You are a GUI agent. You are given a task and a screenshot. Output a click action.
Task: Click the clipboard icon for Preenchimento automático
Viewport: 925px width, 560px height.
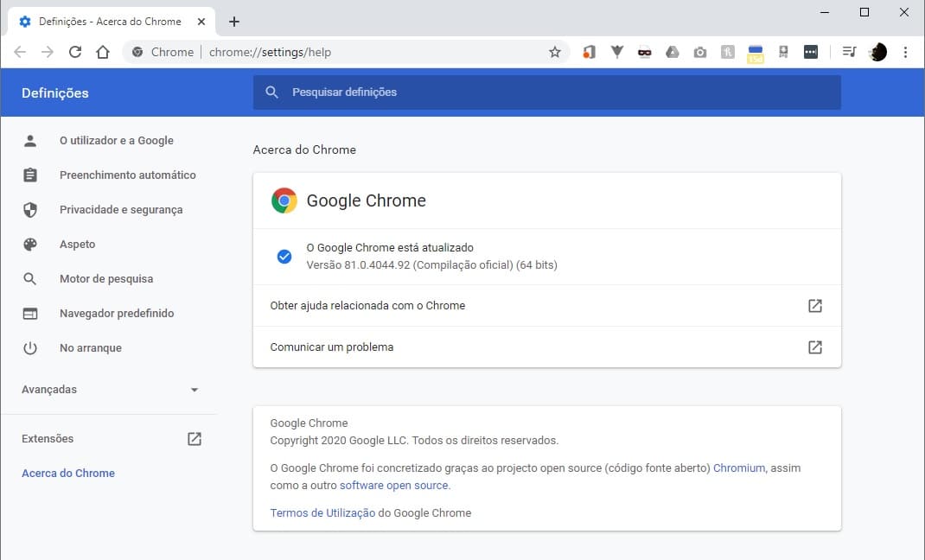[30, 175]
